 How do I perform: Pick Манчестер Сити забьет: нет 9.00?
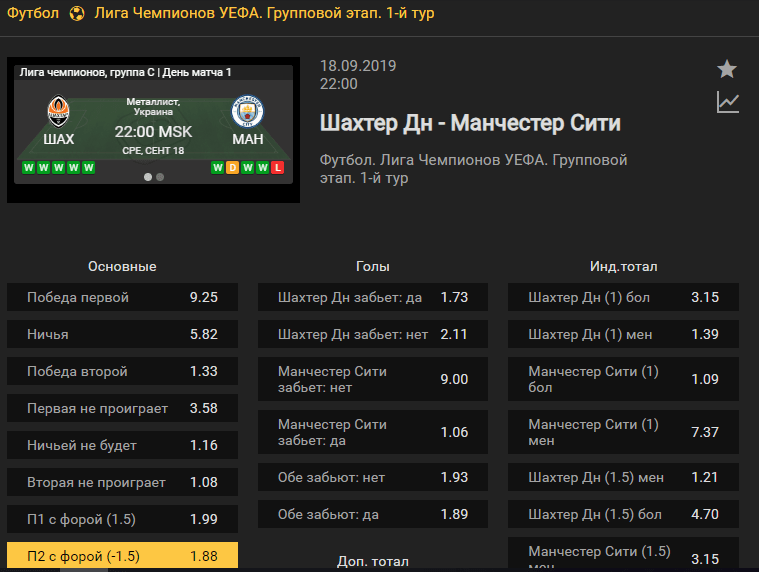(373, 379)
